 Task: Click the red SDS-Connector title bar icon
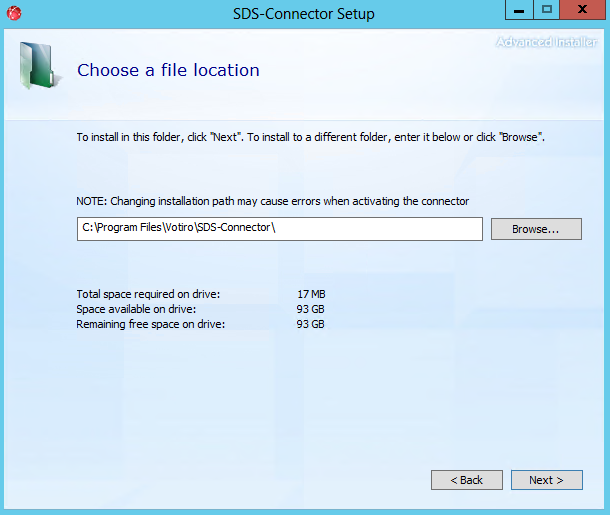[x=14, y=13]
